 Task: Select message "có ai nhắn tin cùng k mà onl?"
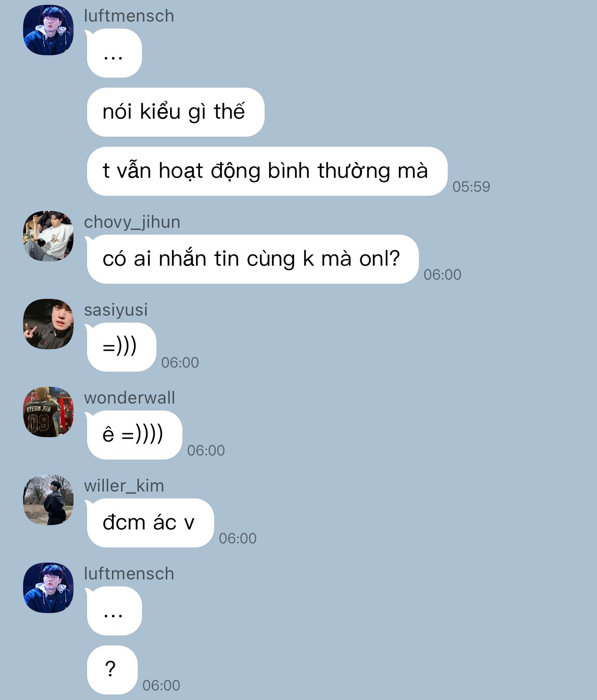(x=252, y=259)
